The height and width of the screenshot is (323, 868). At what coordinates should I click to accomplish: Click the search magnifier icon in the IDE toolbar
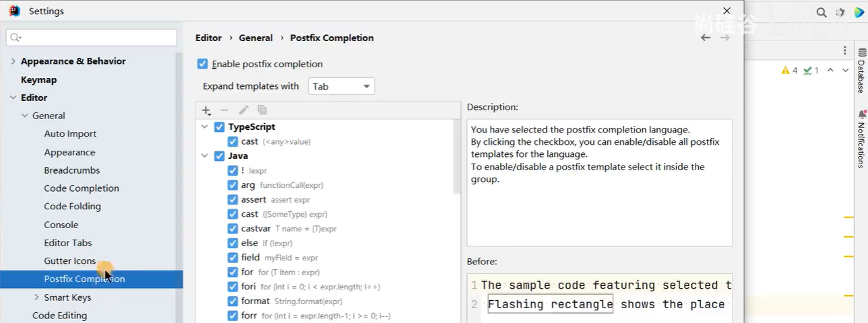[821, 12]
